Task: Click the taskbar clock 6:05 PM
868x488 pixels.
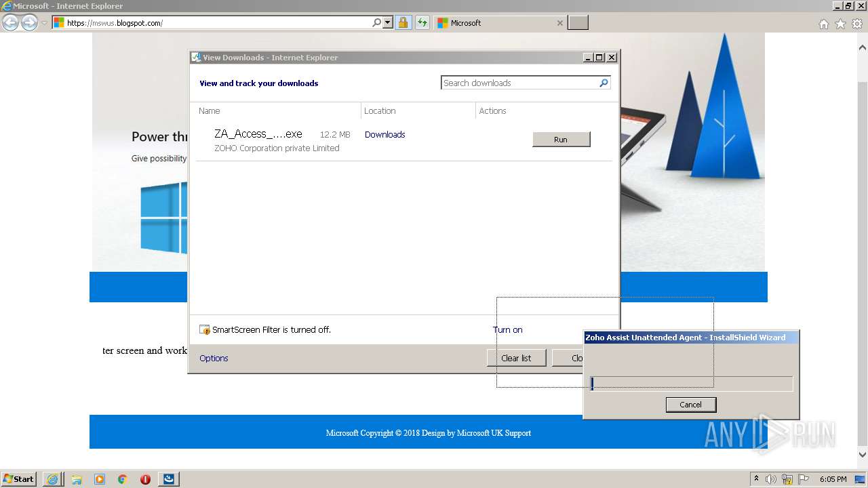Action: [833, 479]
